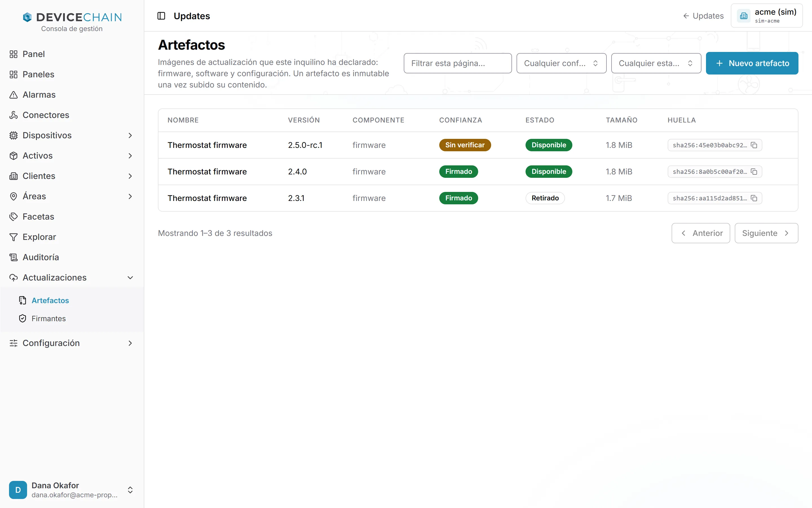Click the Conectores icon in sidebar
The height and width of the screenshot is (508, 812).
coord(14,115)
